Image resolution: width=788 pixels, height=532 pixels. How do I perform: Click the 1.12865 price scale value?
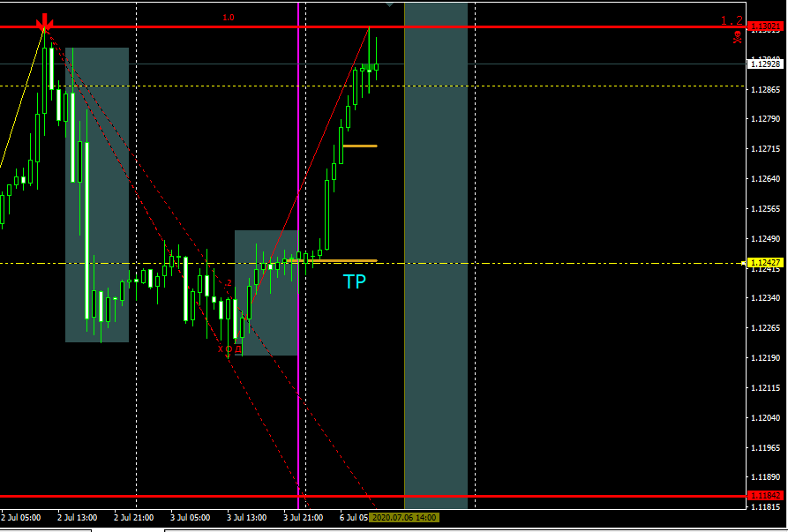[x=765, y=90]
